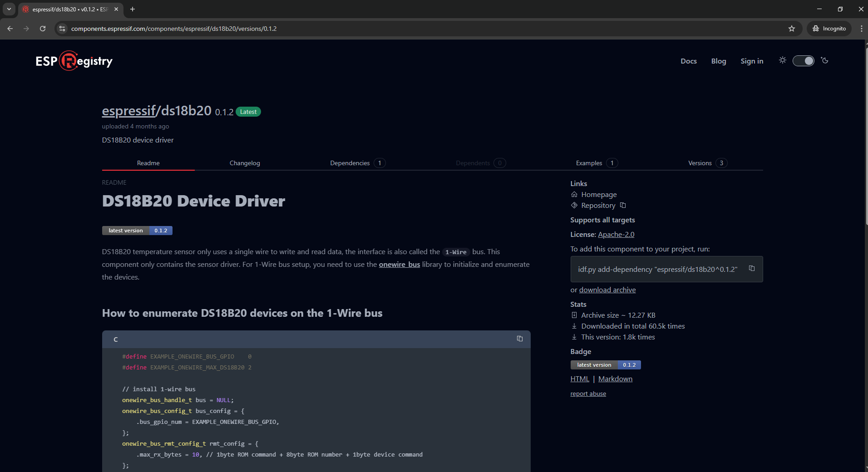Click the Incognito indicator button
868x472 pixels.
click(829, 29)
